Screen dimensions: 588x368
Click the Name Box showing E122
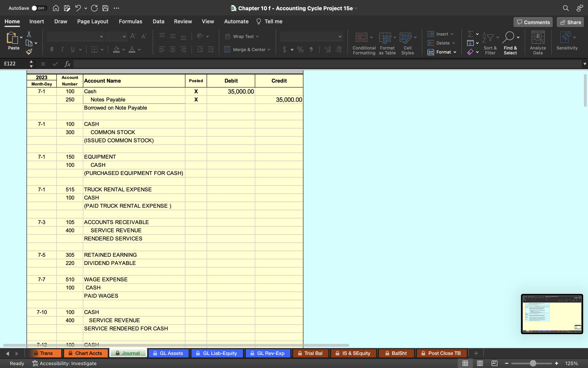[x=14, y=64]
